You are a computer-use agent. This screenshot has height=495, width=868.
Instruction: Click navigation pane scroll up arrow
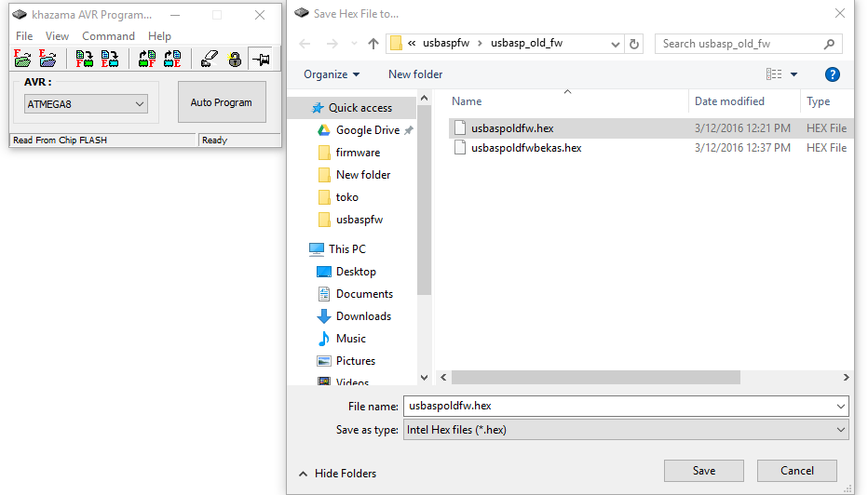[424, 98]
